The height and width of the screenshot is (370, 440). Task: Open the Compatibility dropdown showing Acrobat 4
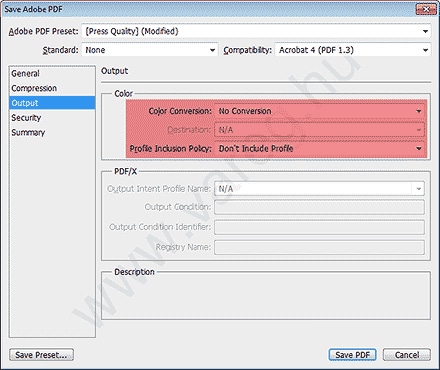pyautogui.click(x=353, y=50)
